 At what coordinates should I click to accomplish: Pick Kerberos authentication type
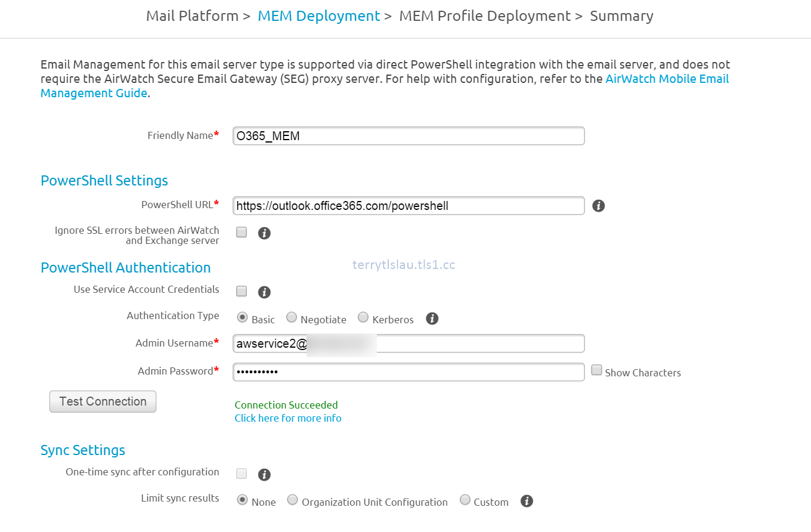(363, 317)
